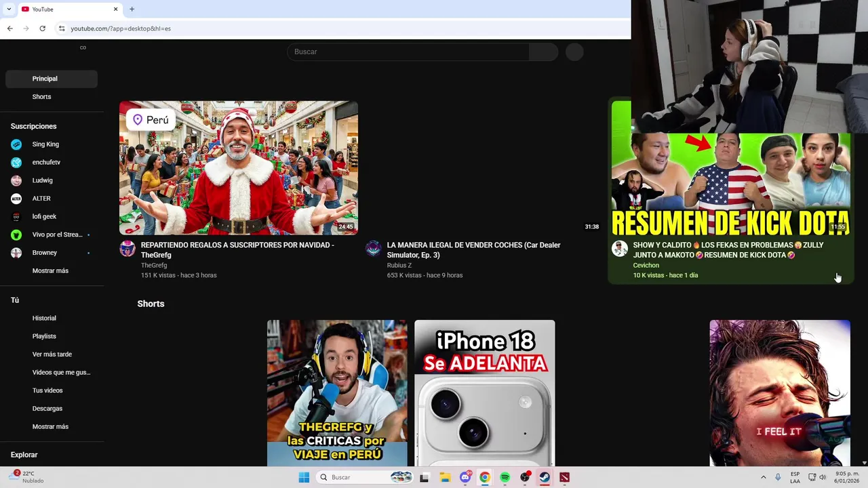Go forward with Chrome's forward arrow
The width and height of the screenshot is (868, 488).
point(26,28)
